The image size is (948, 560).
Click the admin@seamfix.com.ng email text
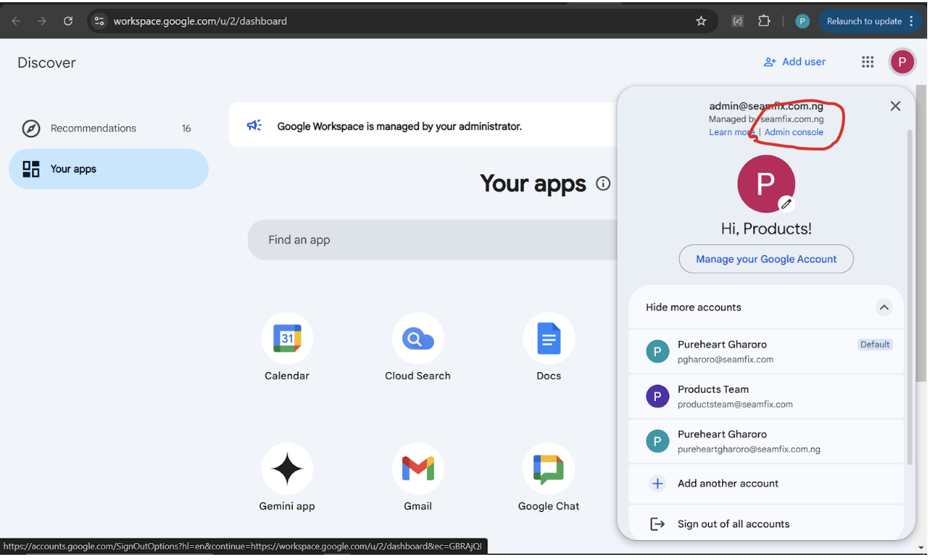pos(766,106)
